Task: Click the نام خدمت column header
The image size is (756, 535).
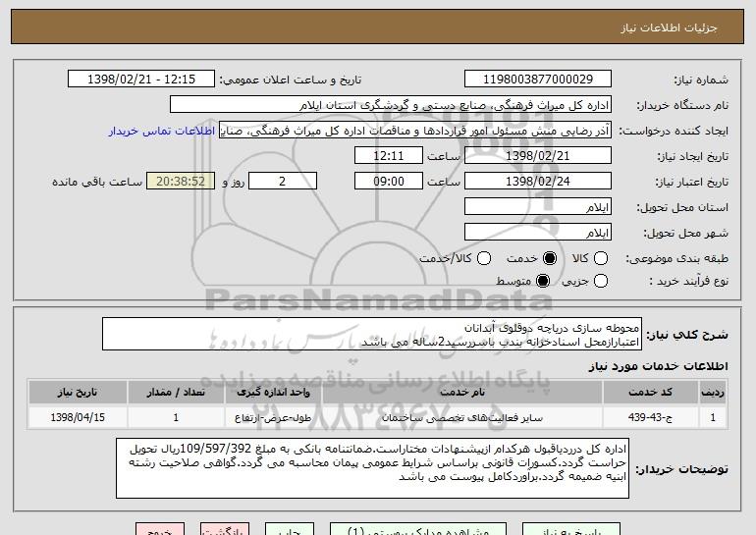Action: tap(462, 393)
